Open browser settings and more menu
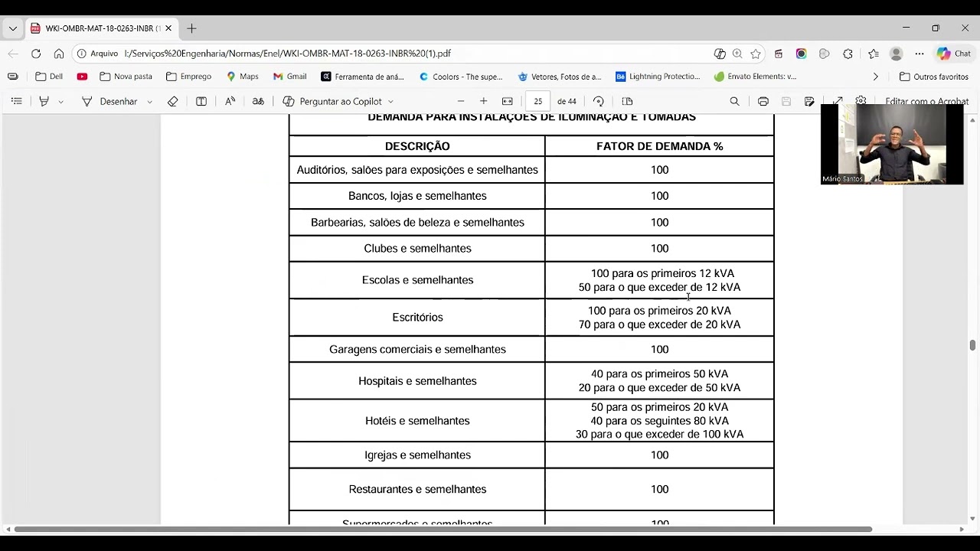 point(919,54)
